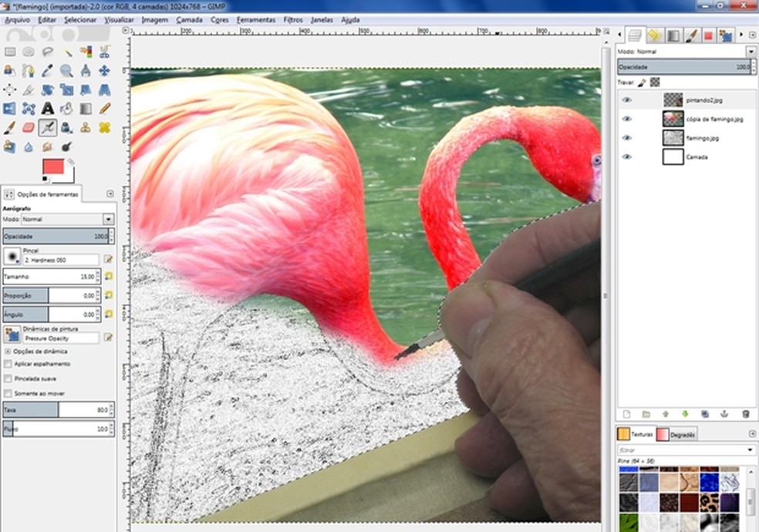The image size is (759, 532).
Task: Expand Opções de dinâmica section
Action: click(8, 351)
